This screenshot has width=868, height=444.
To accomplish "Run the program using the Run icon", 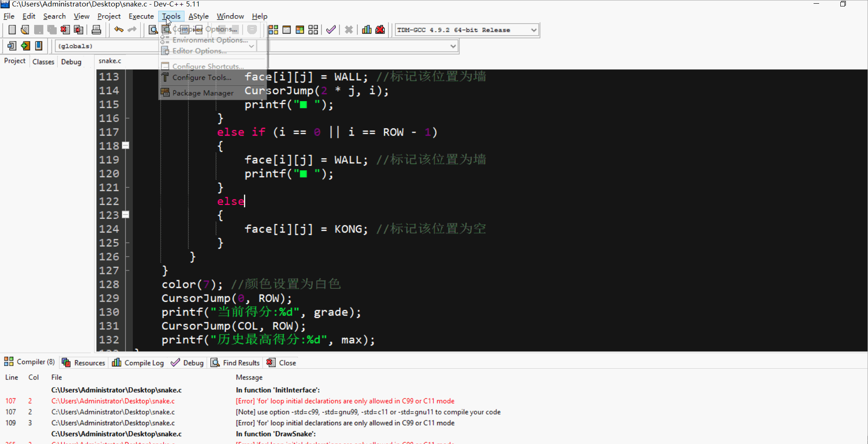I will pos(286,30).
